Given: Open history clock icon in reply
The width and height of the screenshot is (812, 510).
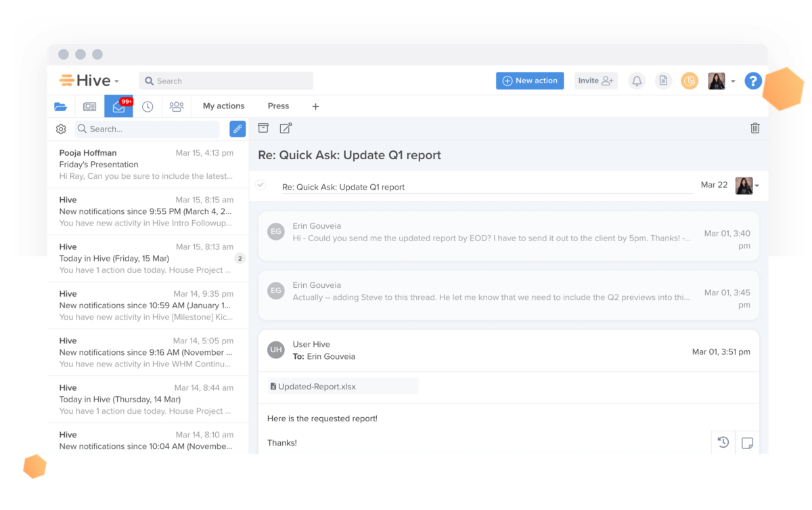Looking at the screenshot, I should click(723, 442).
